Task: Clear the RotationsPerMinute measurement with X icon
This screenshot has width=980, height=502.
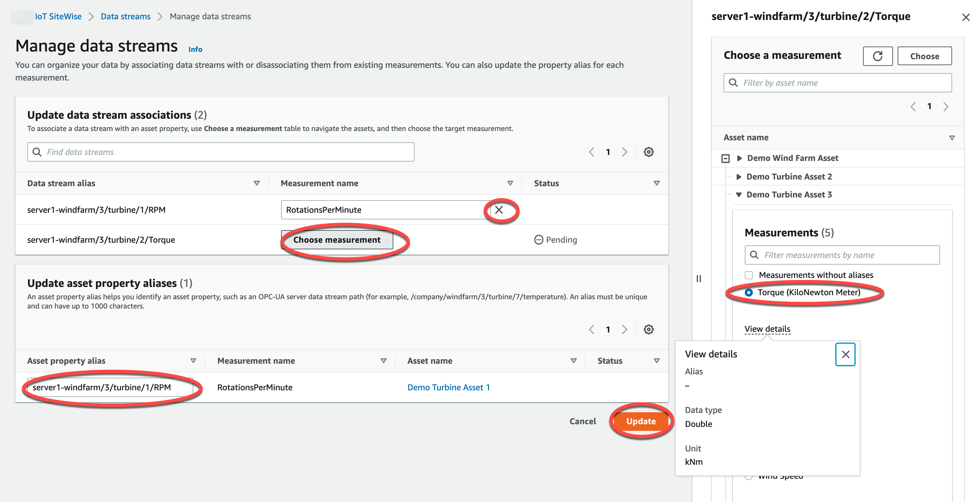Action: pos(499,210)
